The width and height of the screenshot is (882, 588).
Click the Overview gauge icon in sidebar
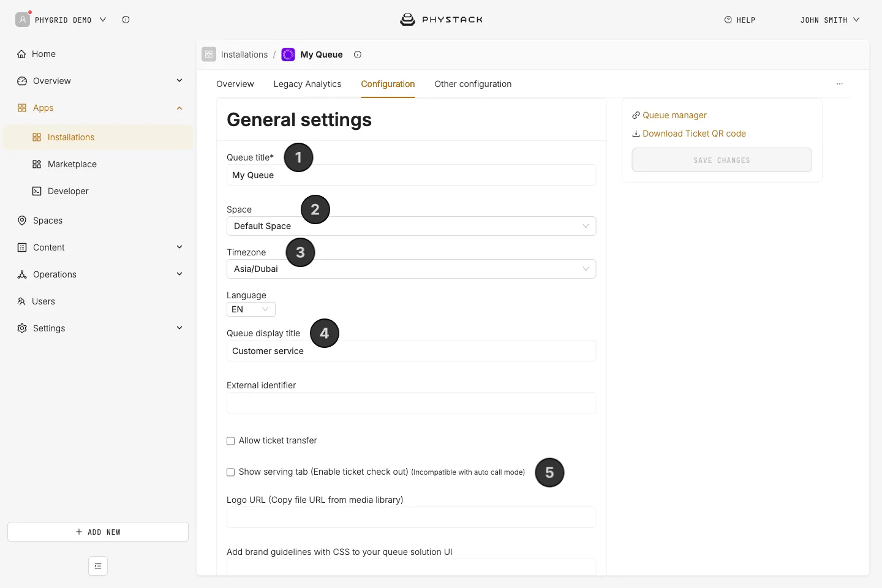click(22, 81)
